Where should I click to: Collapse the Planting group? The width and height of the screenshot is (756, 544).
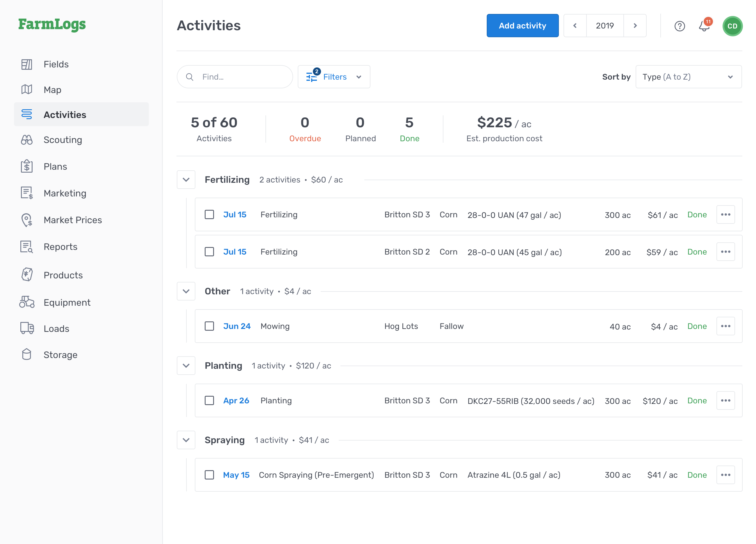click(186, 366)
